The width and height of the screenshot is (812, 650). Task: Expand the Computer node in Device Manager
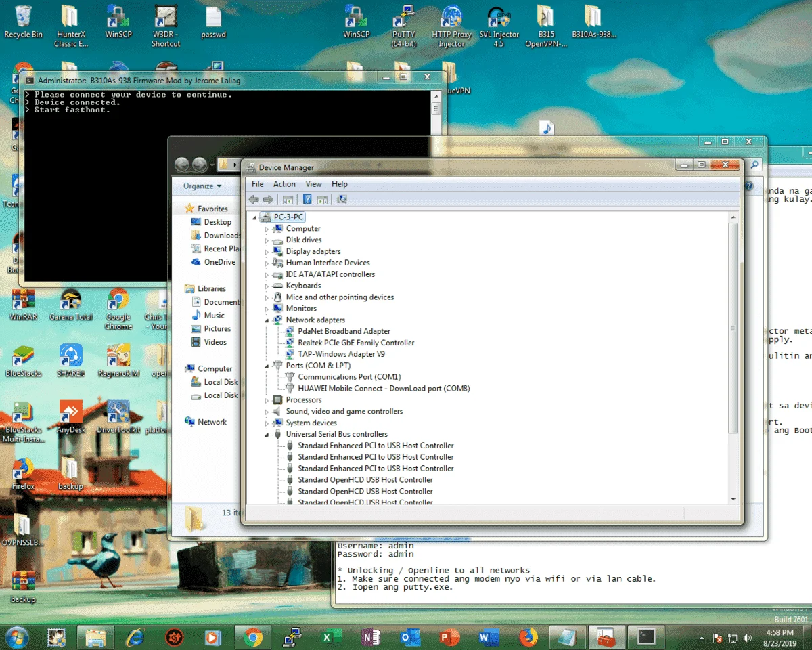267,229
